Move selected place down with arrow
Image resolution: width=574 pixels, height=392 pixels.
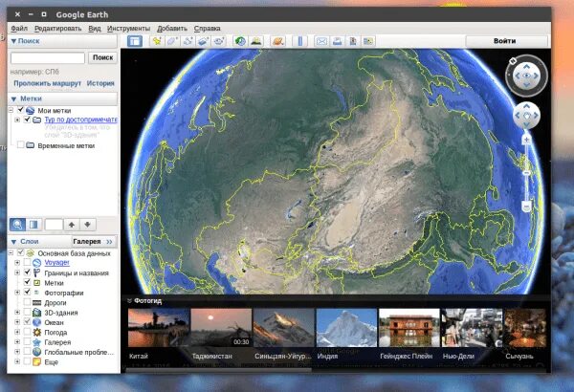coord(87,225)
